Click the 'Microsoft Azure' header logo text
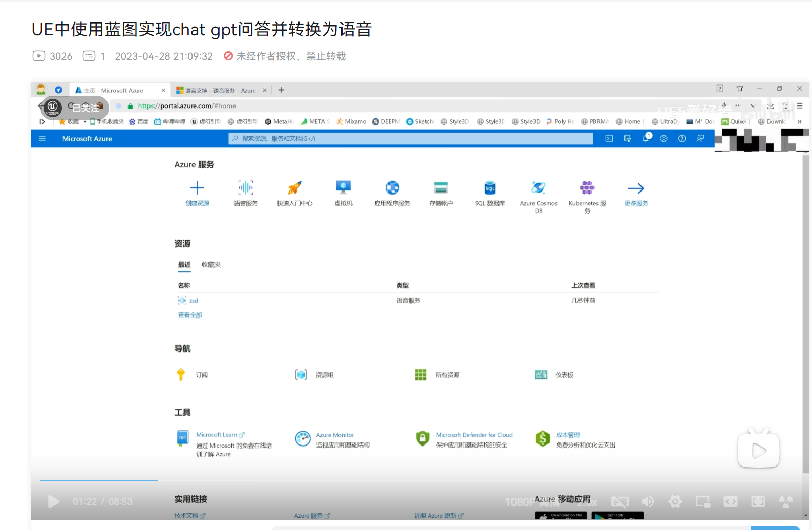 [87, 139]
